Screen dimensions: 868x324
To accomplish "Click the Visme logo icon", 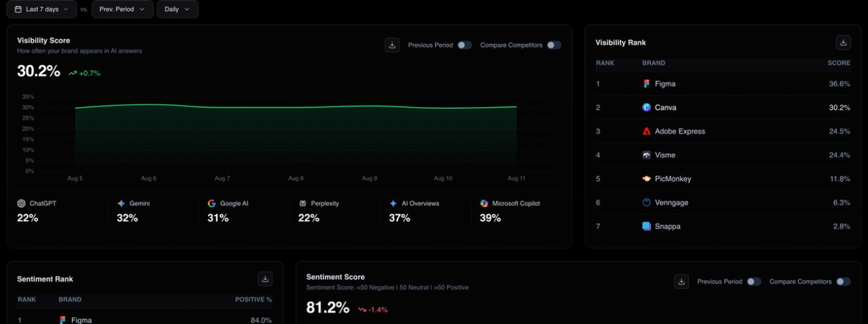I will click(x=647, y=155).
